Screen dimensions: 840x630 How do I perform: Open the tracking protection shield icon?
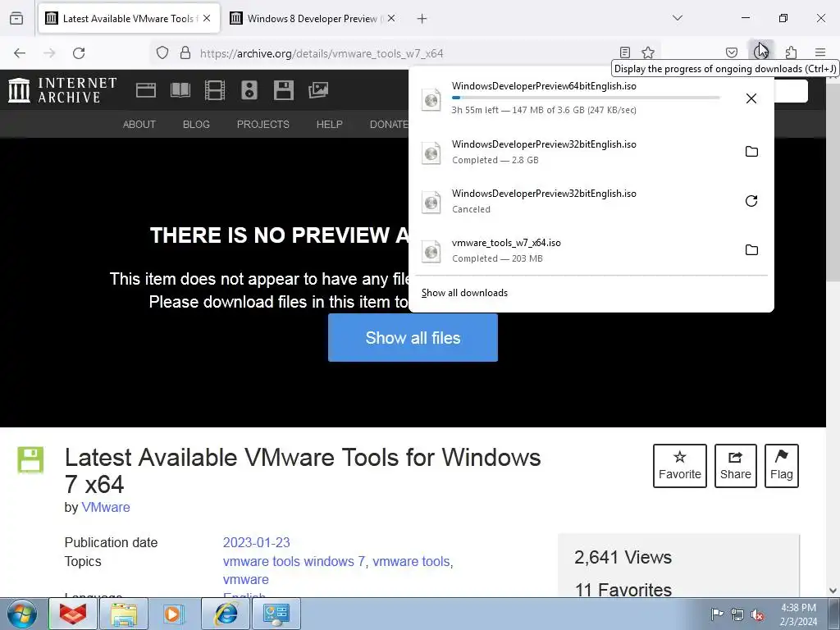[162, 52]
